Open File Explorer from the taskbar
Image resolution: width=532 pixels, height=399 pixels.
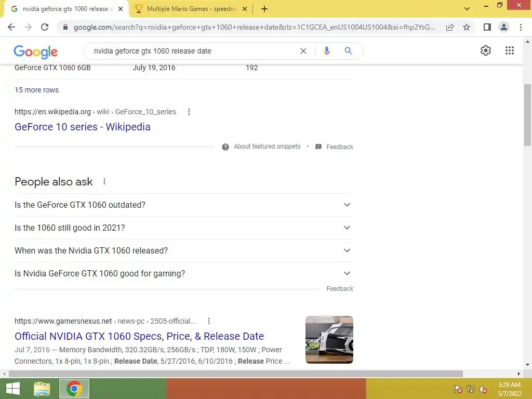pyautogui.click(x=42, y=389)
